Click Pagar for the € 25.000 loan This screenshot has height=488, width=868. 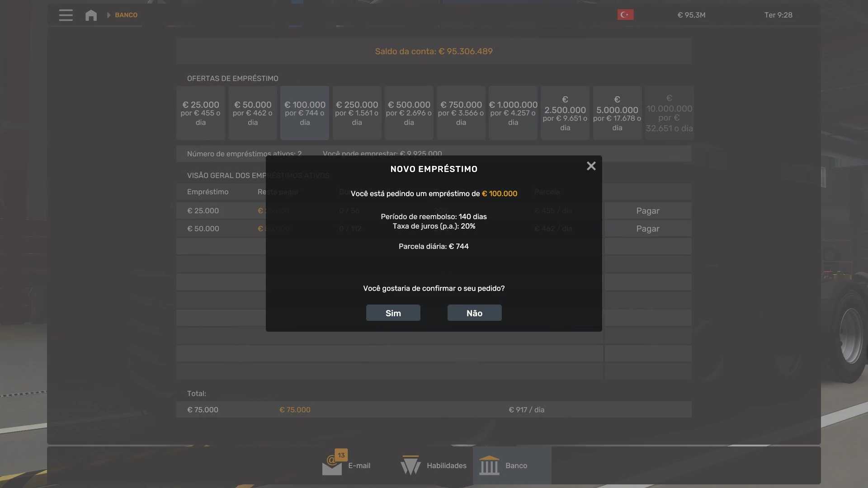(647, 211)
